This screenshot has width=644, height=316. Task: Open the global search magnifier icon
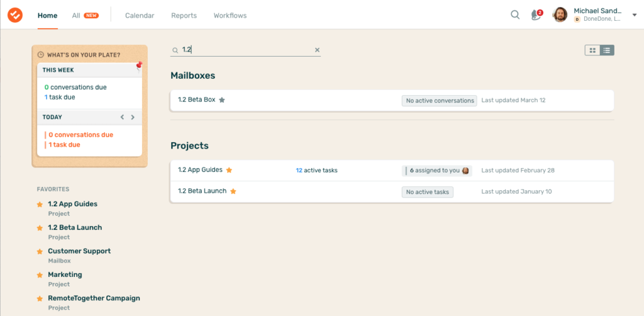click(x=515, y=15)
